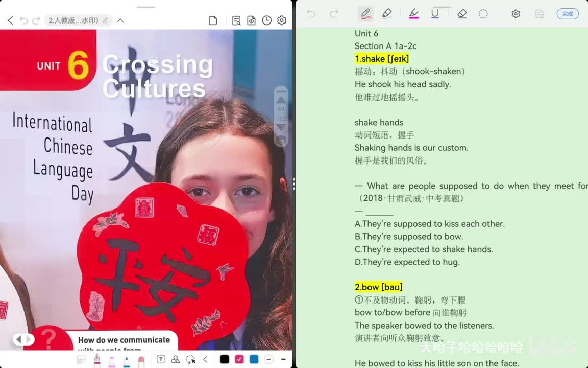Click the 'Section A 1a-2c' line

pos(385,46)
